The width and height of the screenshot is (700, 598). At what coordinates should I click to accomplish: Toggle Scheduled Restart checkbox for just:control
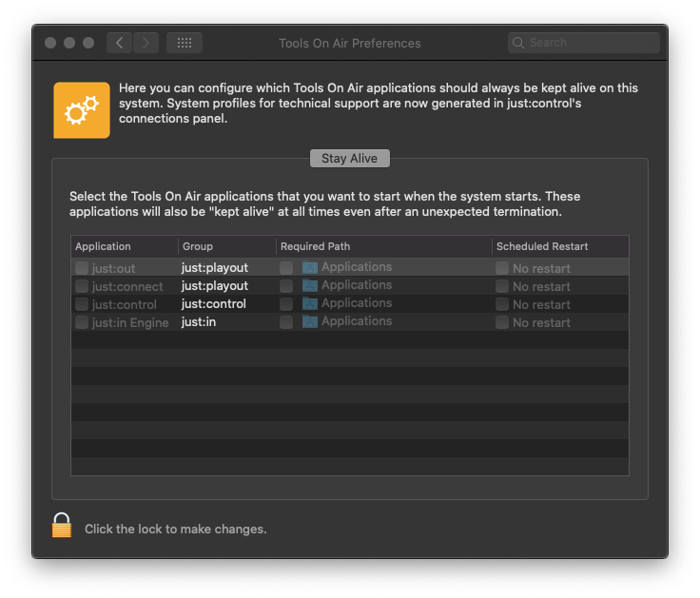(502, 304)
